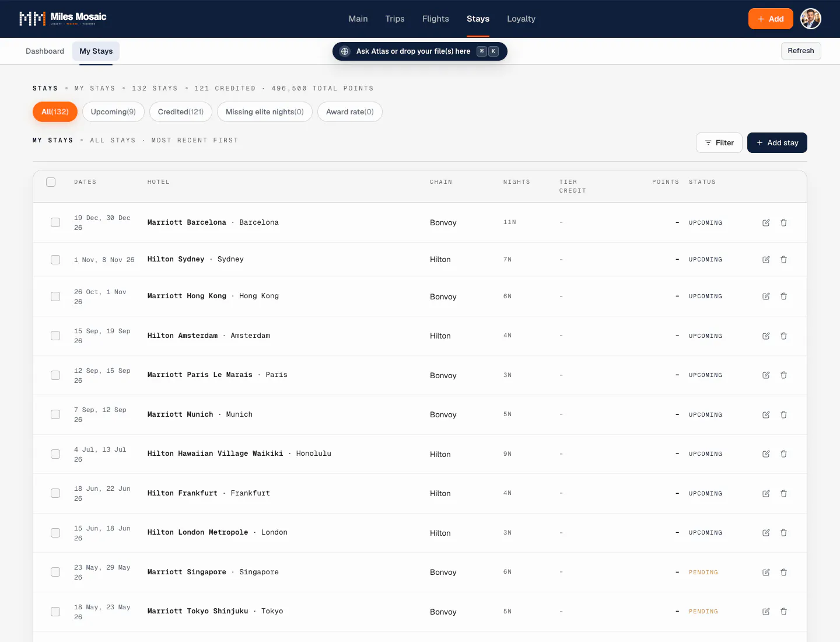Click the Add stay button
The image size is (840, 642).
[777, 143]
